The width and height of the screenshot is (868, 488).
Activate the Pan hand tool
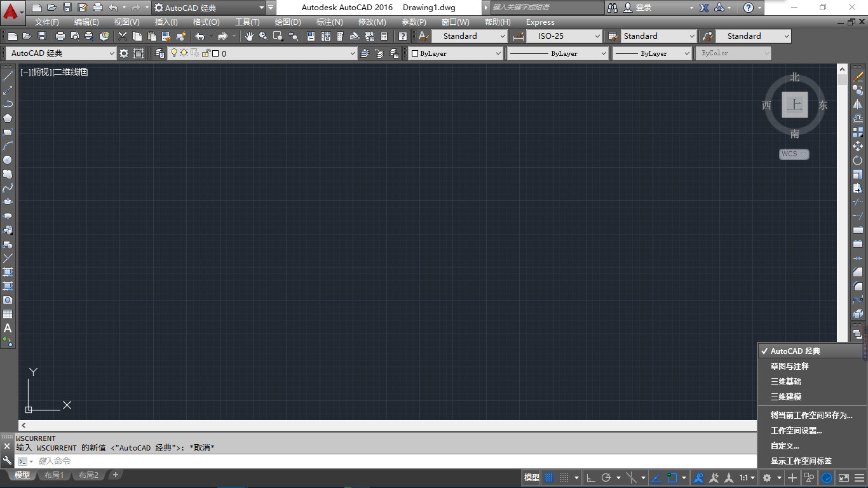(249, 36)
